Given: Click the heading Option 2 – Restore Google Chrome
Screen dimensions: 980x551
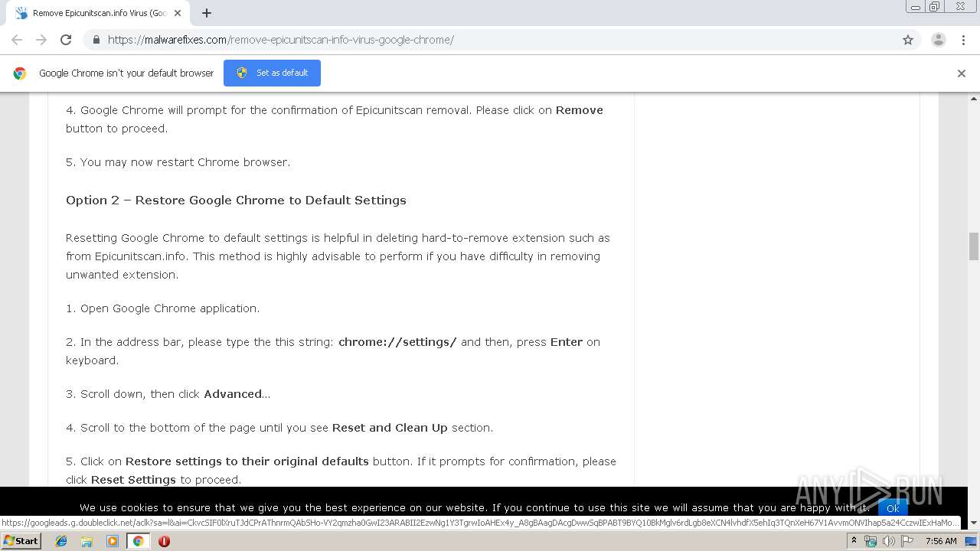Looking at the screenshot, I should point(236,200).
